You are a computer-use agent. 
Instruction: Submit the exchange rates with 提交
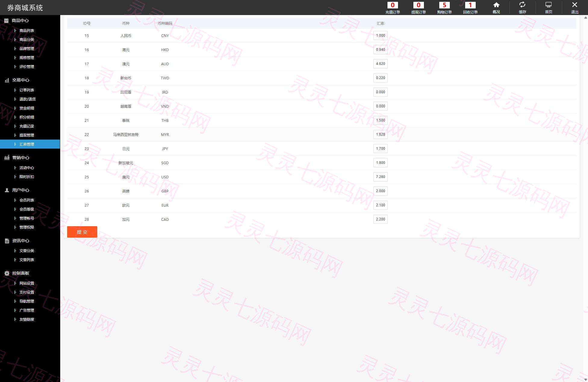82,232
